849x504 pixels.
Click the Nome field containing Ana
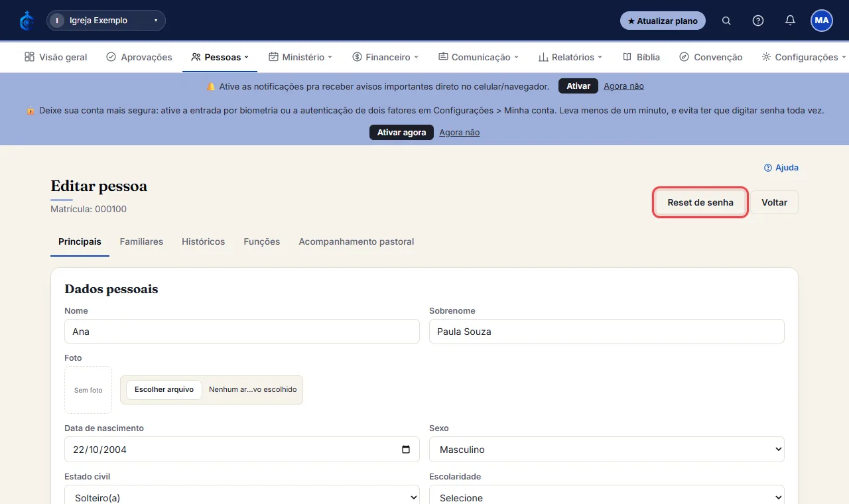point(242,332)
